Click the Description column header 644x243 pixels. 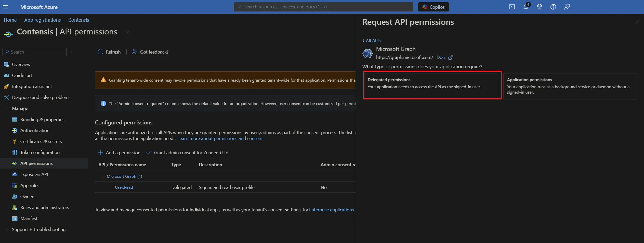pos(210,164)
